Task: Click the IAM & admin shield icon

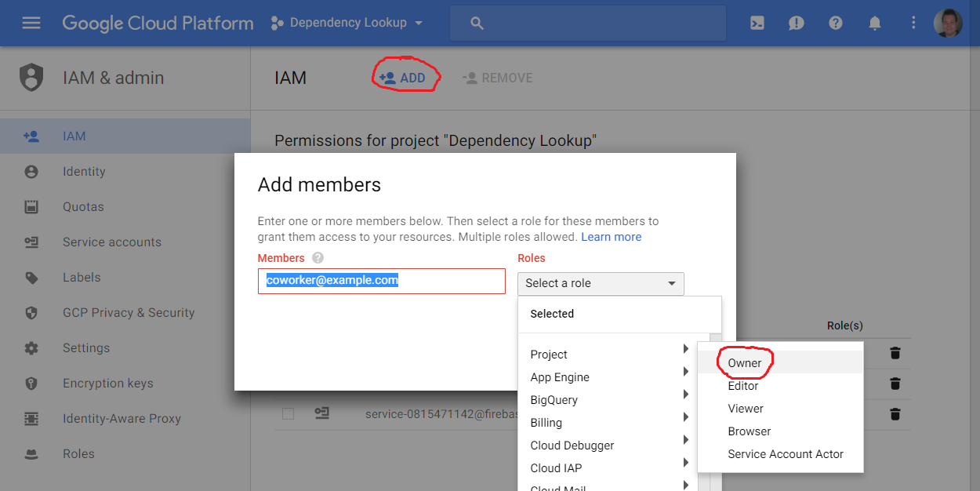Action: point(31,78)
